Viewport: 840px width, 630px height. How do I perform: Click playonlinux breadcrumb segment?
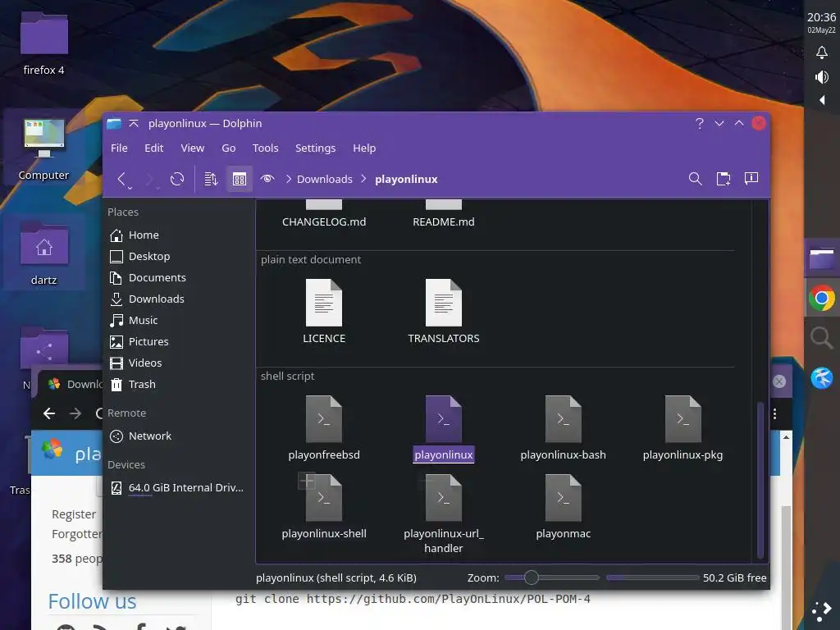tap(406, 179)
